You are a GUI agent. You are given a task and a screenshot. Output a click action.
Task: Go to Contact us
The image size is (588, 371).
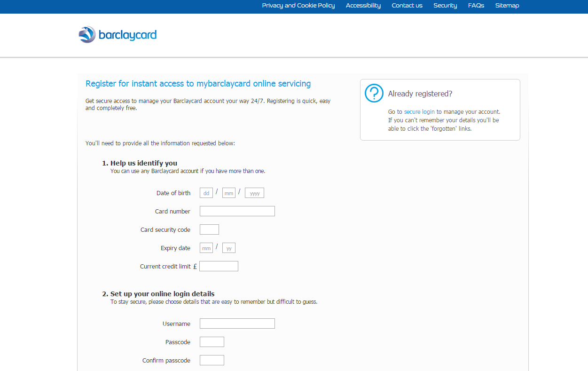407,6
